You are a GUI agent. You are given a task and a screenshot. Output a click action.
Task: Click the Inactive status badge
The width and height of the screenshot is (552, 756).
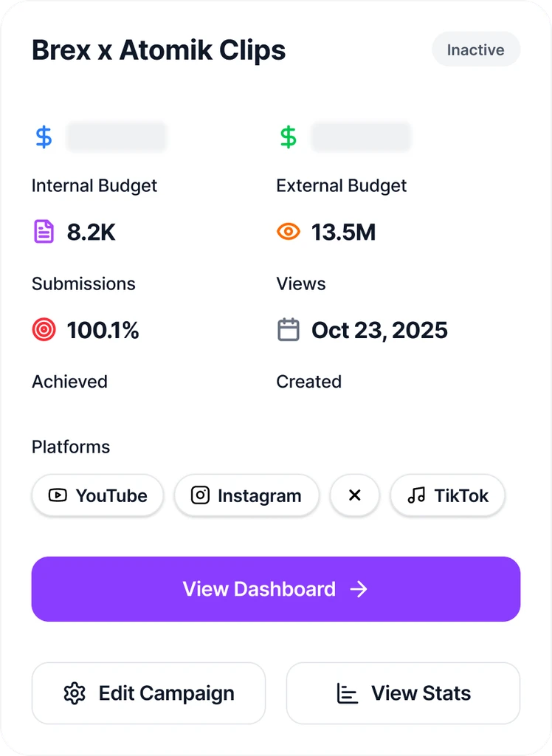476,50
